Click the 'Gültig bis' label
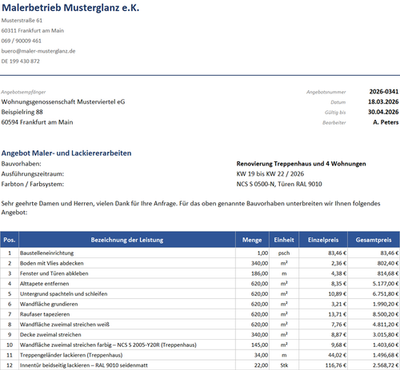Screen dimensions: 400x370 coord(335,112)
